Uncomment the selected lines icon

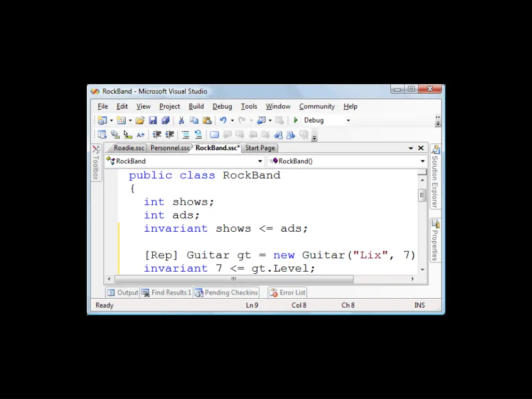point(198,135)
